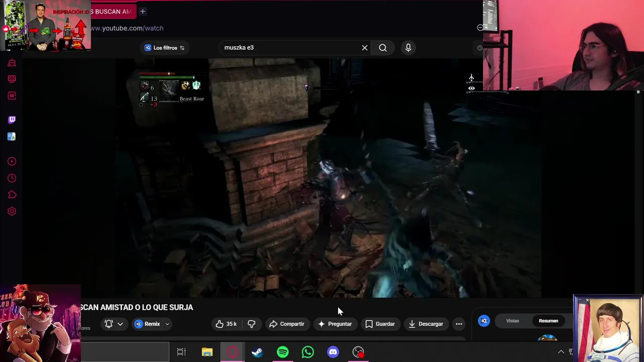The height and width of the screenshot is (362, 644).
Task: Clear the 'muszka e3' search text
Action: (365, 48)
